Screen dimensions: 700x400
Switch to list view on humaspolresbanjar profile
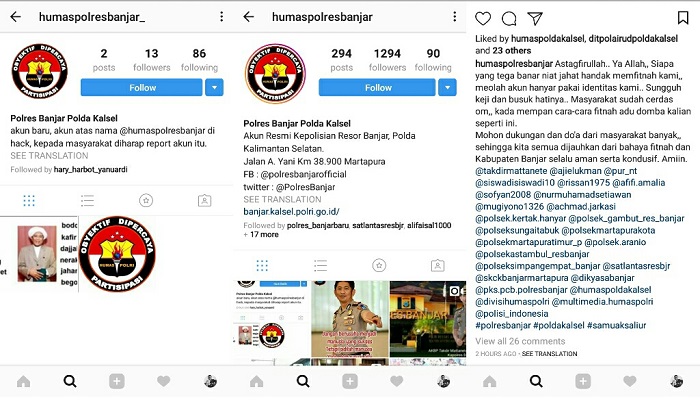click(321, 266)
